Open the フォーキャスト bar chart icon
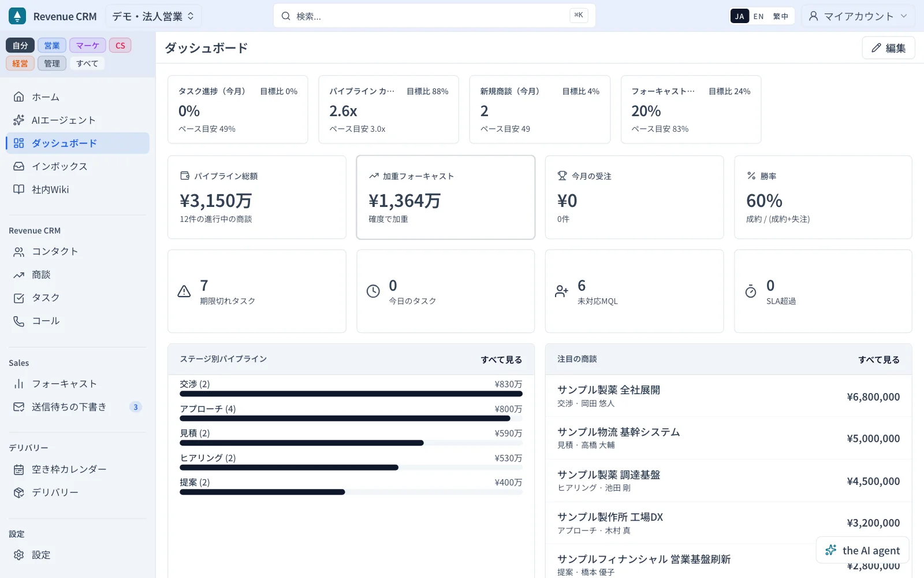Viewport: 924px width, 578px height. pyautogui.click(x=19, y=384)
